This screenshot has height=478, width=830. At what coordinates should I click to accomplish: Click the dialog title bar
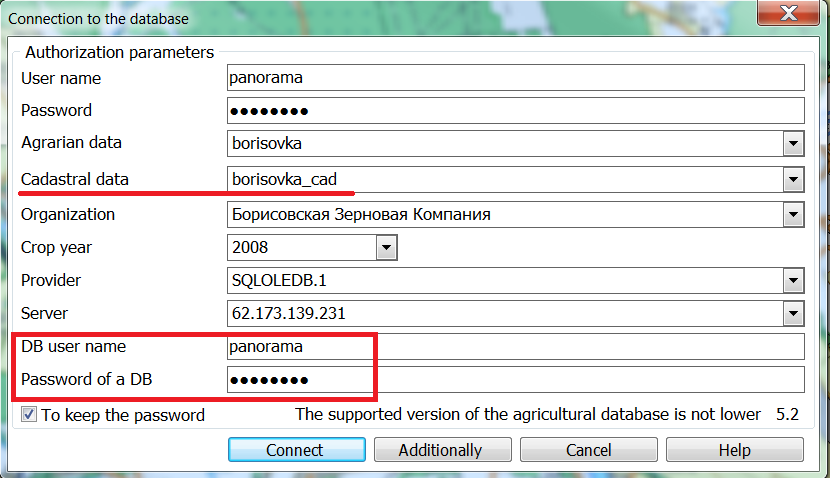pos(400,14)
